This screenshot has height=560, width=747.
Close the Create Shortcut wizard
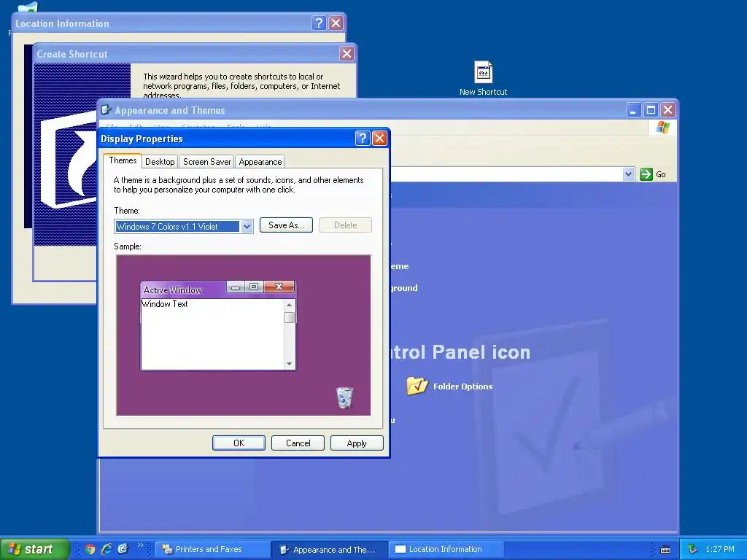[x=347, y=54]
